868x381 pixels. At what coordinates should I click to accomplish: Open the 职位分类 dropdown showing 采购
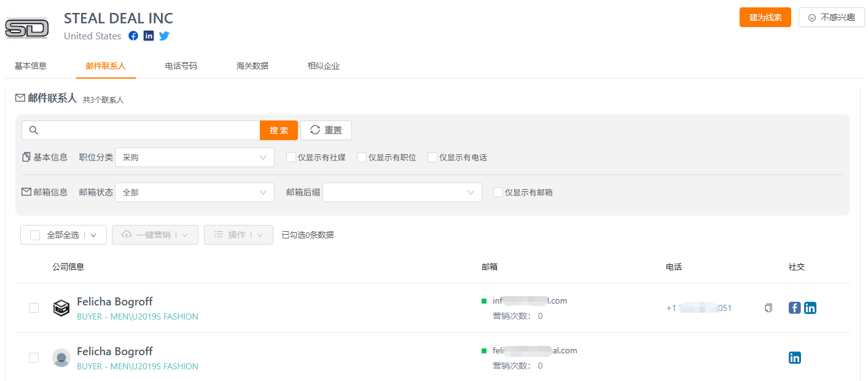click(195, 157)
